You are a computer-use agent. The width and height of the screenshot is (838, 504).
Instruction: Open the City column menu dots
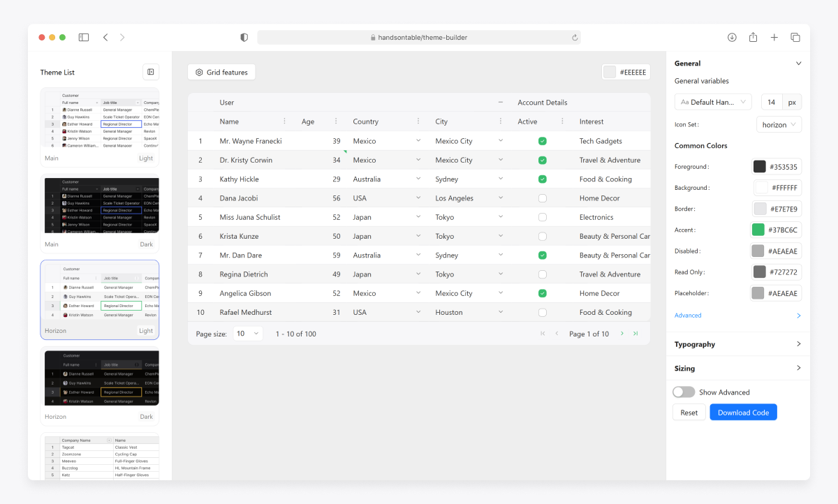click(501, 121)
